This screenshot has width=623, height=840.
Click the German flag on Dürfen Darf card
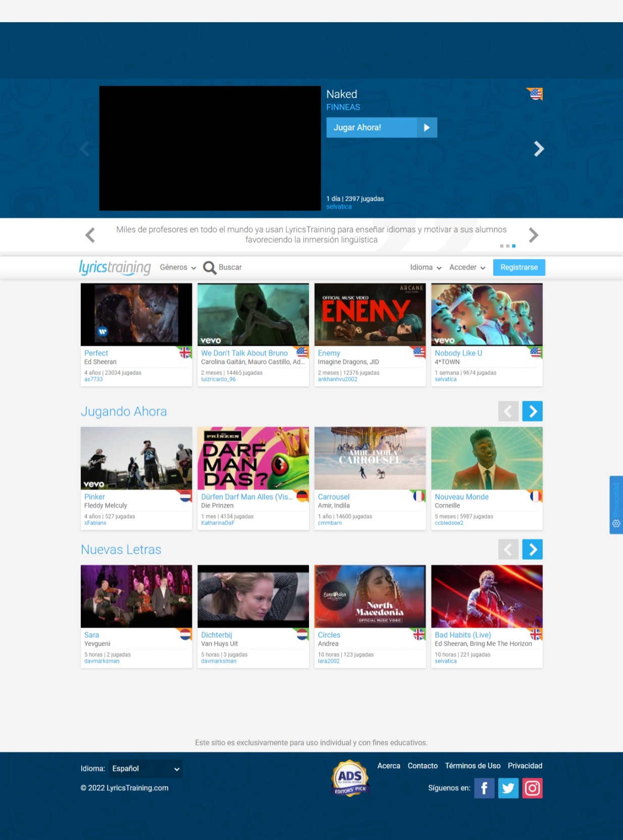(x=302, y=496)
